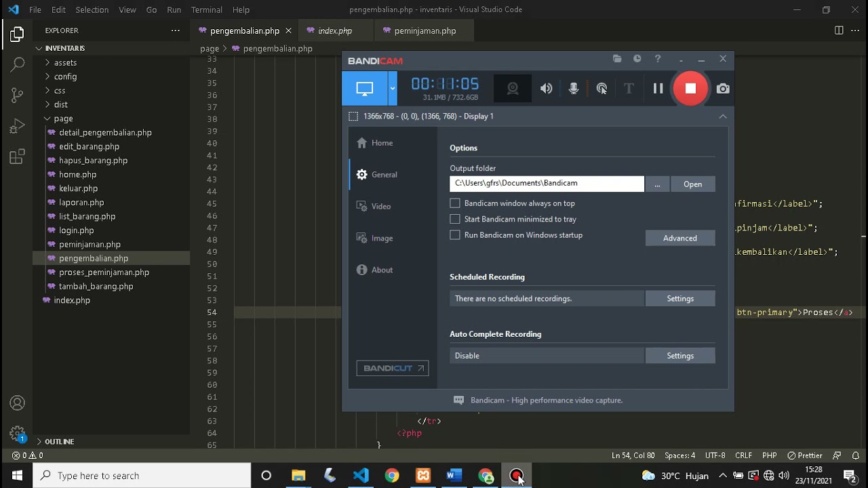868x488 pixels.
Task: Click the Explorer more actions ellipsis
Action: pos(176,30)
